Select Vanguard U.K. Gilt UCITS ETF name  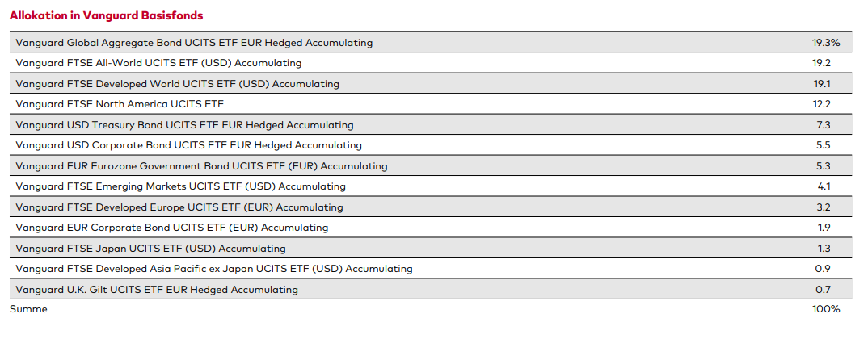click(157, 290)
